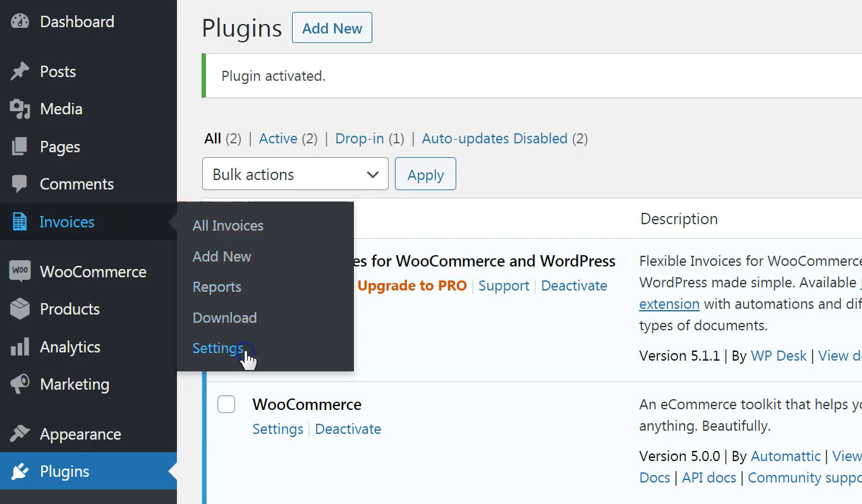Open the WP Desk author link
The image size is (862, 504).
779,356
